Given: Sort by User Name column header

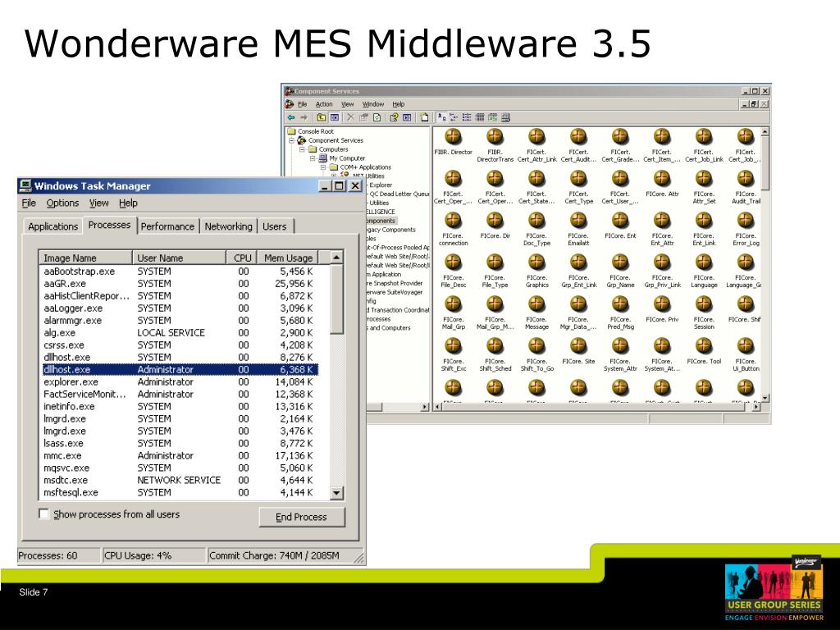Looking at the screenshot, I should [179, 258].
